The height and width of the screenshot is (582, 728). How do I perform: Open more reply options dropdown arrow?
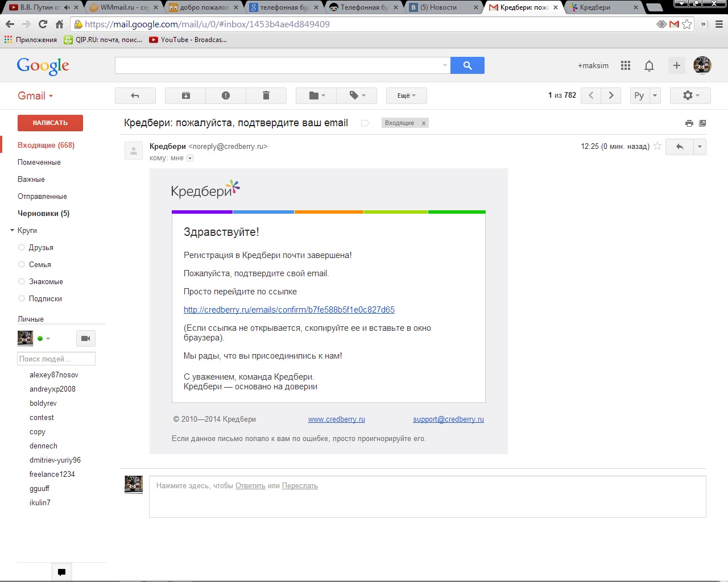(x=700, y=147)
